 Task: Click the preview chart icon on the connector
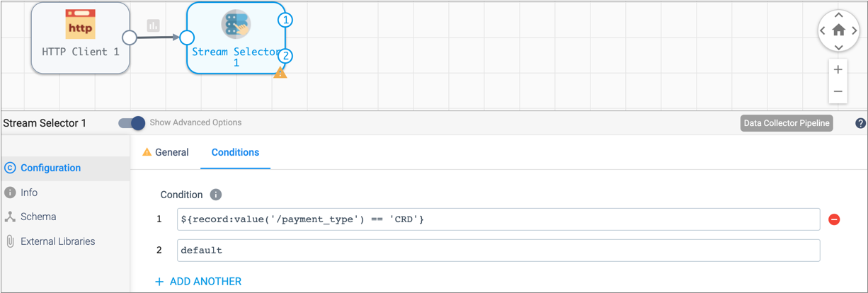(153, 25)
